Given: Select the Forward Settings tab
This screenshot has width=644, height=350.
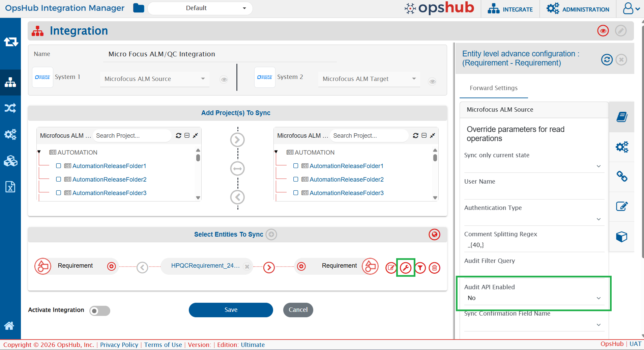Looking at the screenshot, I should [494, 88].
